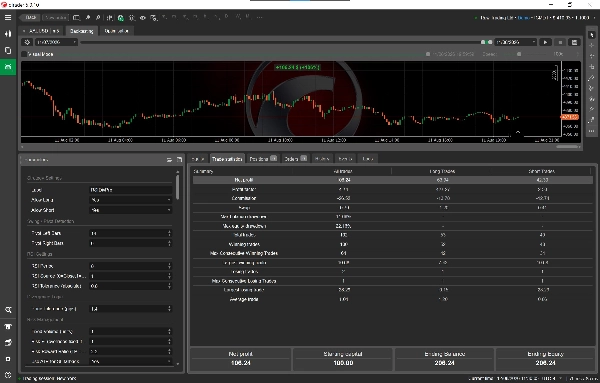The height and width of the screenshot is (383, 600).
Task: Click the eye viewing options icon
Action: [143, 18]
